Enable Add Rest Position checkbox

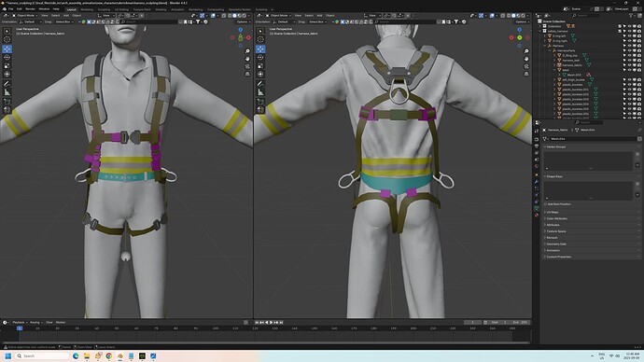(545, 204)
